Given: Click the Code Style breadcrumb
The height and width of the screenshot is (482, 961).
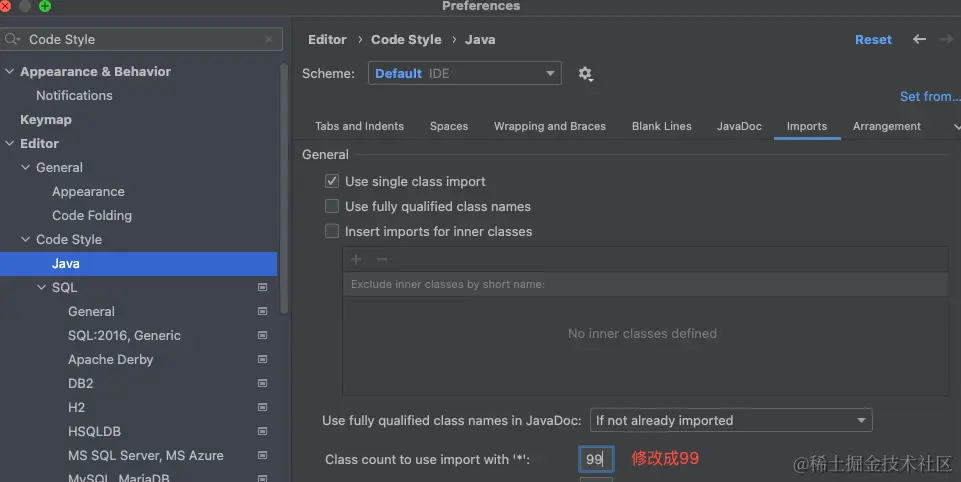Looking at the screenshot, I should pyautogui.click(x=406, y=39).
